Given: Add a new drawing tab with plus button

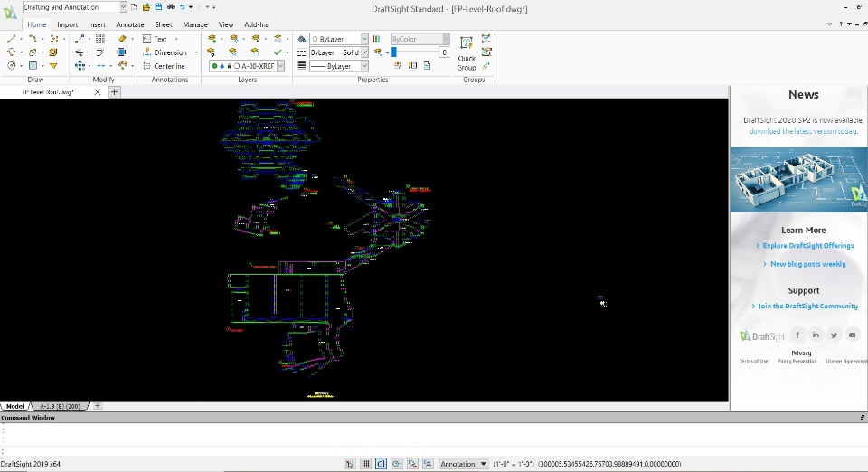Looking at the screenshot, I should 114,92.
